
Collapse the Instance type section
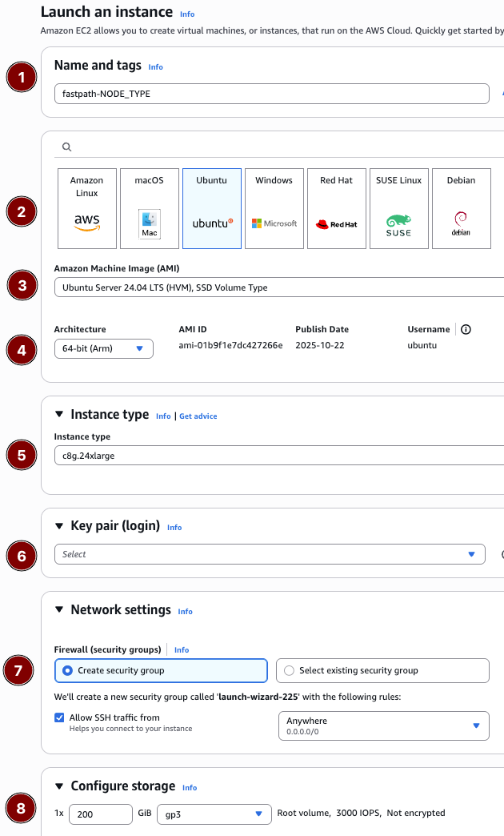pyautogui.click(x=58, y=414)
